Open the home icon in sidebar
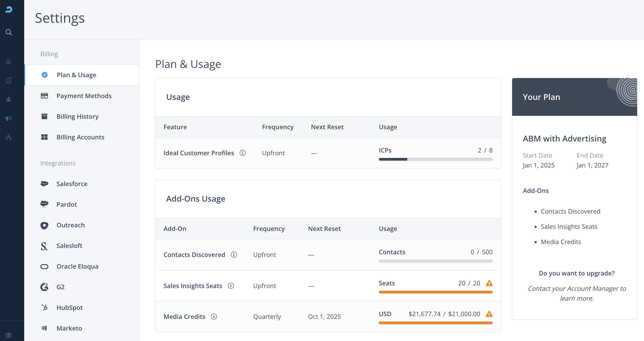Image resolution: width=644 pixels, height=341 pixels. pos(9,62)
